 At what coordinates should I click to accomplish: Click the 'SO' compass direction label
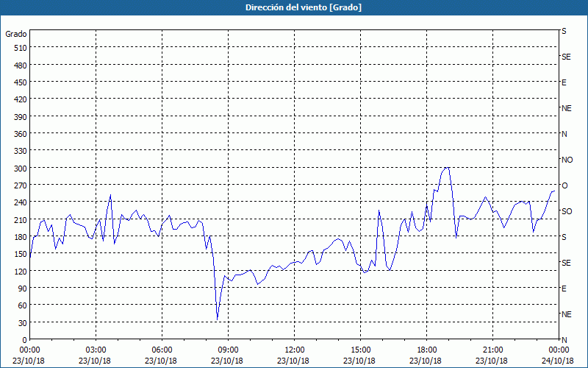click(x=567, y=211)
